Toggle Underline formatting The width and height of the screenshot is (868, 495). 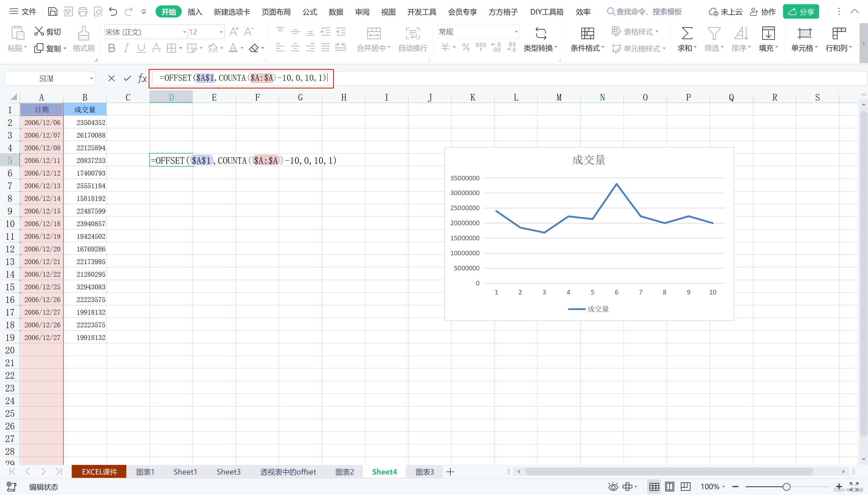pos(141,48)
